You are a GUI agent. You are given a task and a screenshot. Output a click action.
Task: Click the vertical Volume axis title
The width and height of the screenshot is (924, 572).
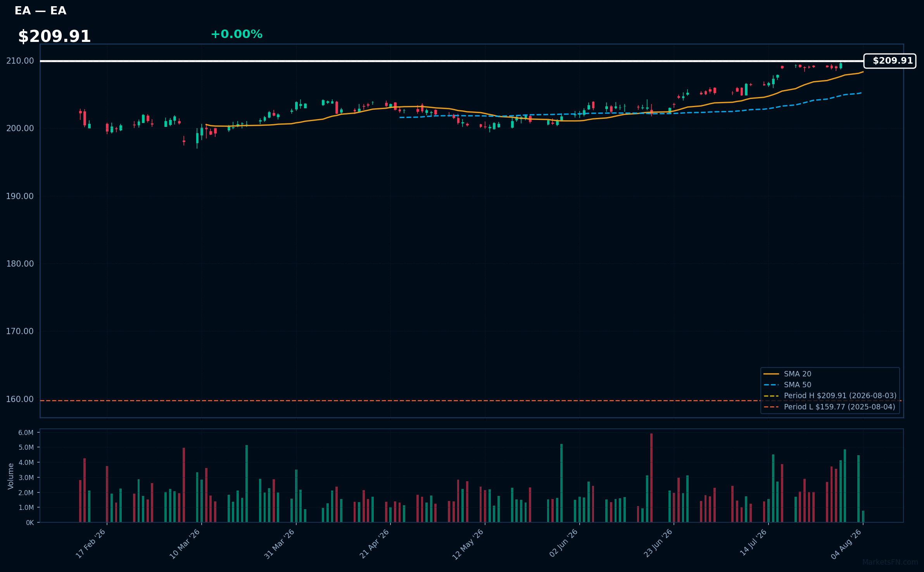(x=11, y=476)
